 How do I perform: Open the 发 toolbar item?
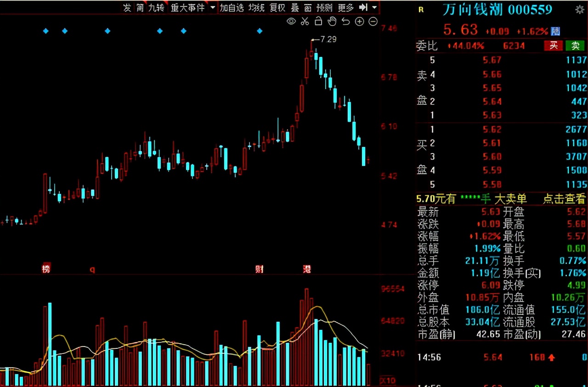(x=127, y=7)
